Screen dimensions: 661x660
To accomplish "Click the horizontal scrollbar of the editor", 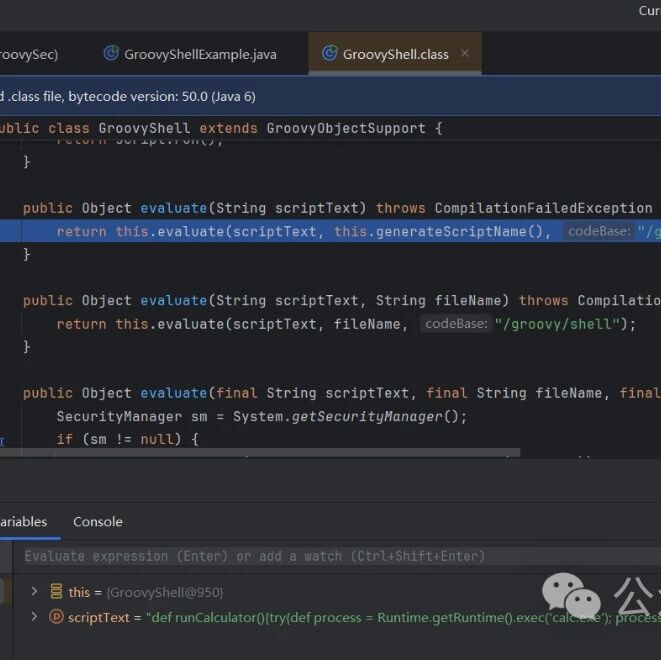I will (260, 452).
